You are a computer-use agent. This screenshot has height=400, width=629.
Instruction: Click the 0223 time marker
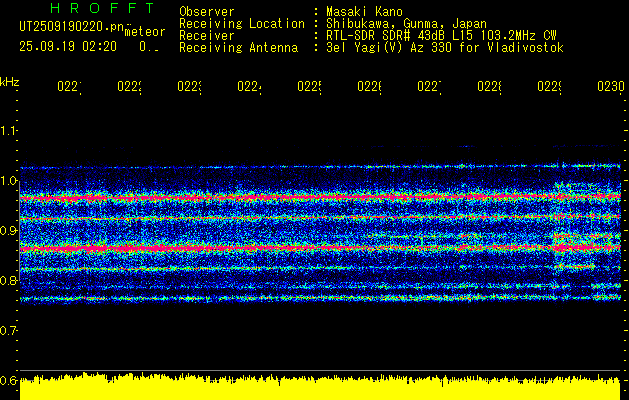click(189, 87)
